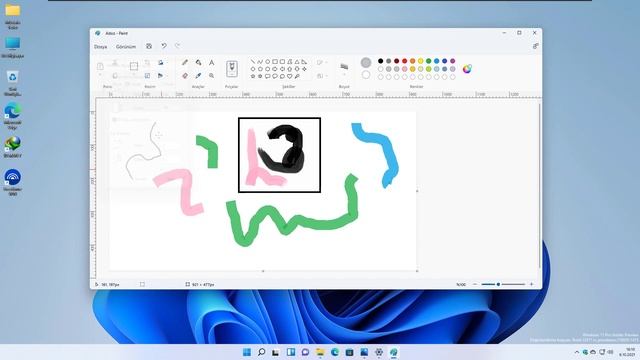Open the share icon at top right
This screenshot has height=360, width=640.
click(x=536, y=46)
